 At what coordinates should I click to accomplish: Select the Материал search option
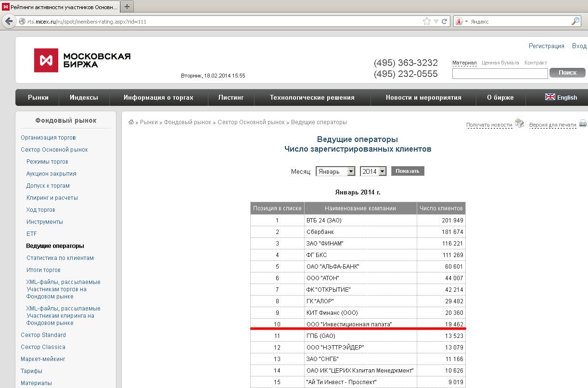point(464,63)
